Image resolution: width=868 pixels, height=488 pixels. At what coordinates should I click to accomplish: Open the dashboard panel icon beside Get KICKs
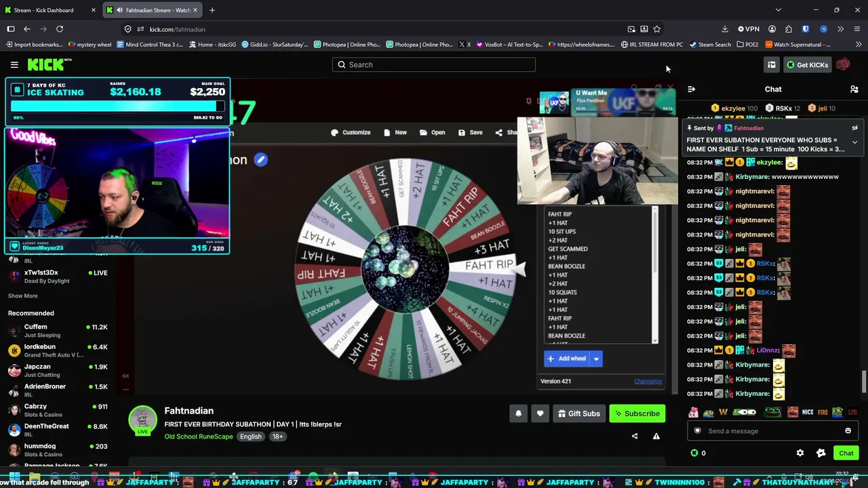pyautogui.click(x=771, y=64)
